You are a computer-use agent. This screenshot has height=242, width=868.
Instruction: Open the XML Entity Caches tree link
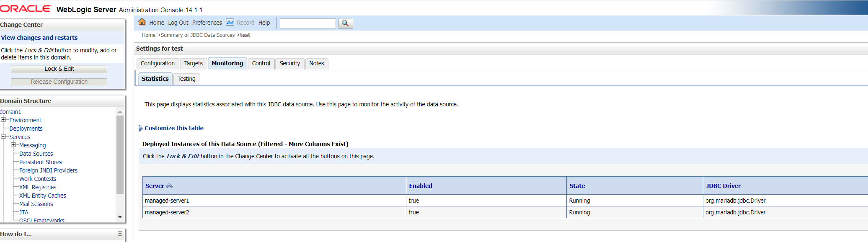click(43, 196)
